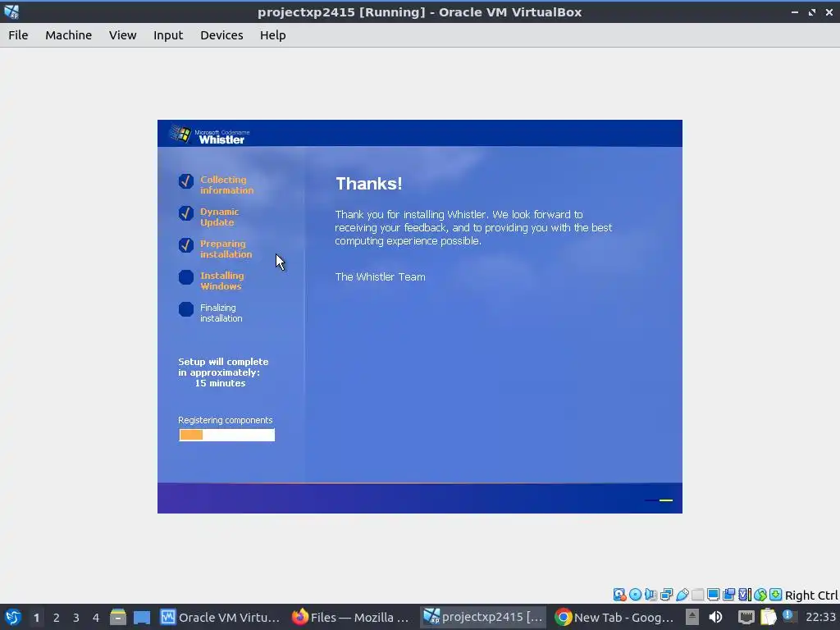840x630 pixels.
Task: Click the recording indicator icon
Action: (728, 595)
